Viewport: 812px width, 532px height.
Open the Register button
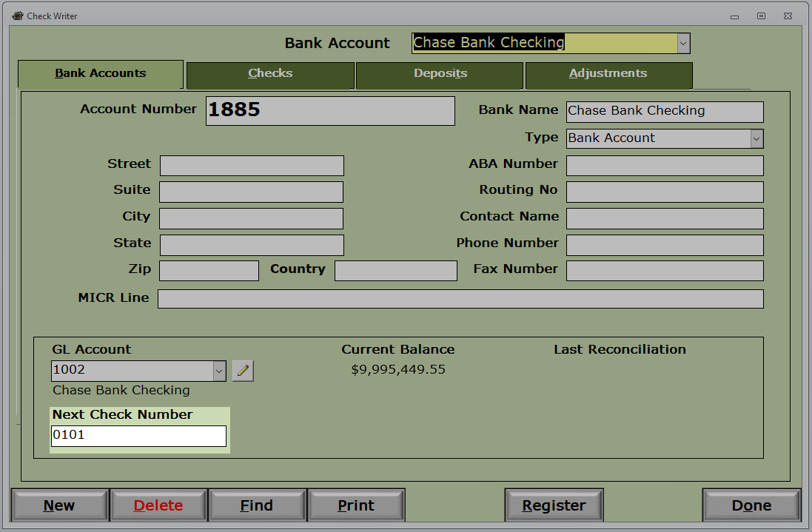pos(554,505)
